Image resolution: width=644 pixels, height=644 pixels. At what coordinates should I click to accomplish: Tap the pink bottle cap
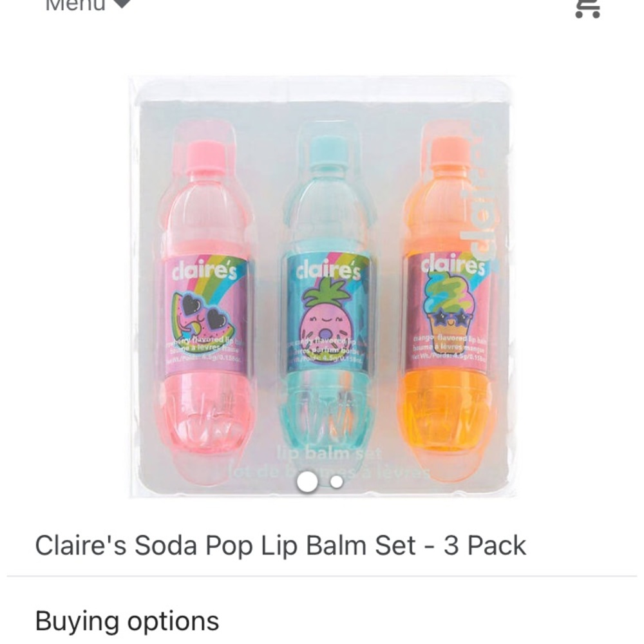(x=206, y=157)
